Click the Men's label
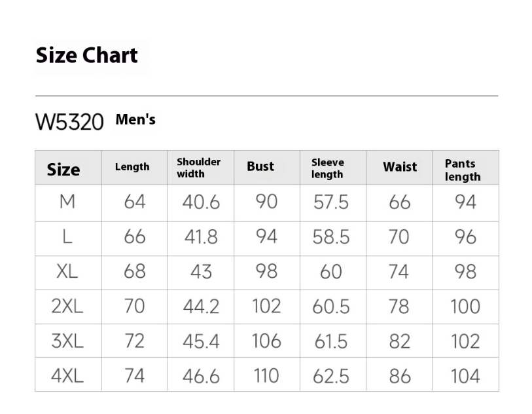 point(135,119)
